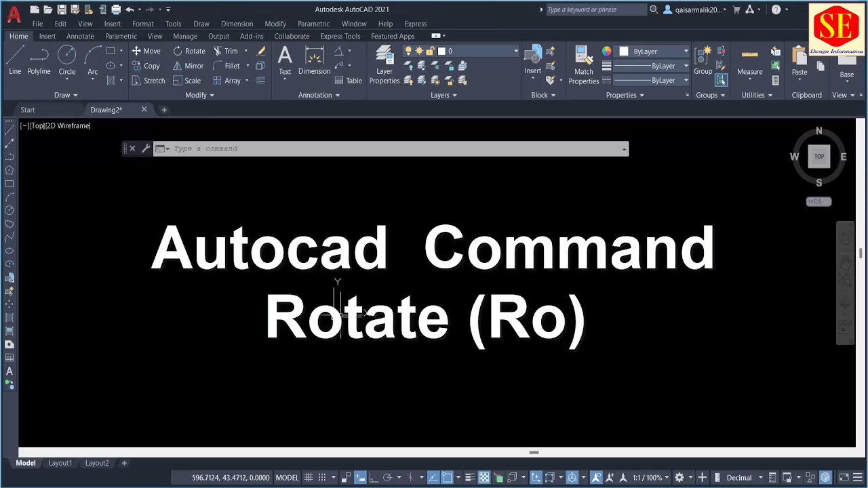The image size is (868, 488).
Task: Expand the Layers panel
Action: coord(443,95)
